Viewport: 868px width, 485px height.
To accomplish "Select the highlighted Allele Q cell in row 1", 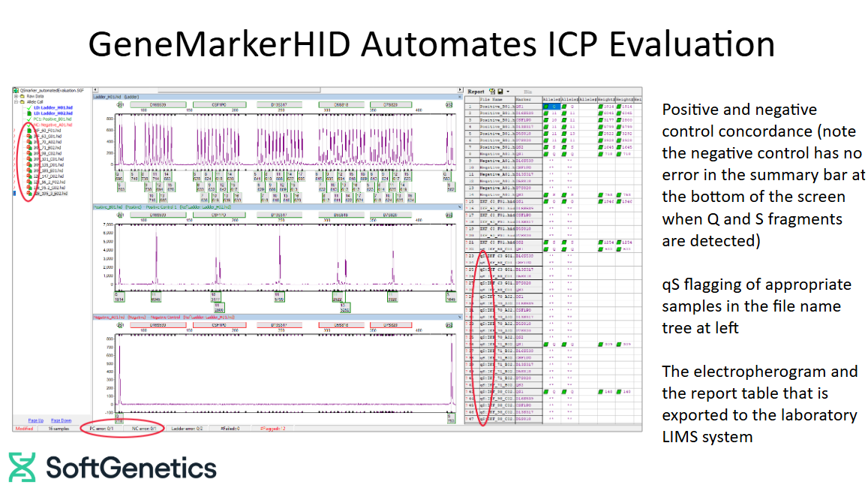I will [551, 107].
